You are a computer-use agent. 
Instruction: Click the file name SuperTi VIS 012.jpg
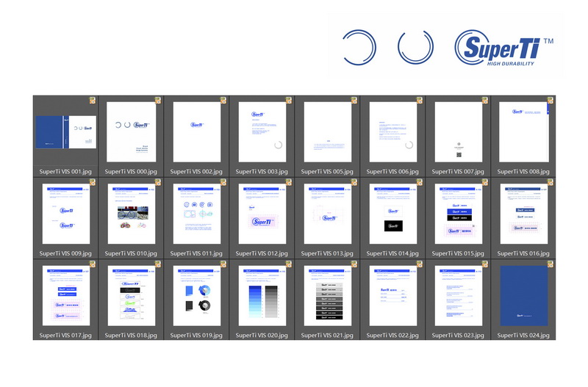(262, 253)
